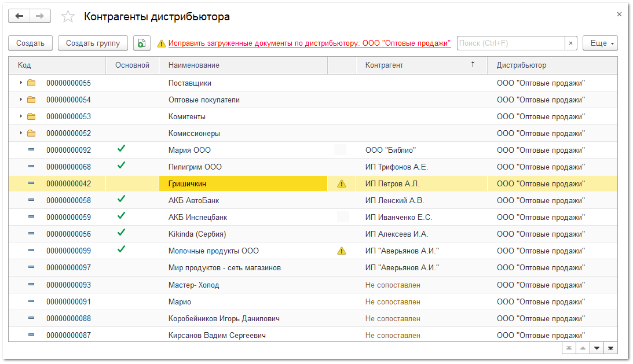This screenshot has height=364, width=633.
Task: Click into the Поиск search field
Action: tap(510, 43)
